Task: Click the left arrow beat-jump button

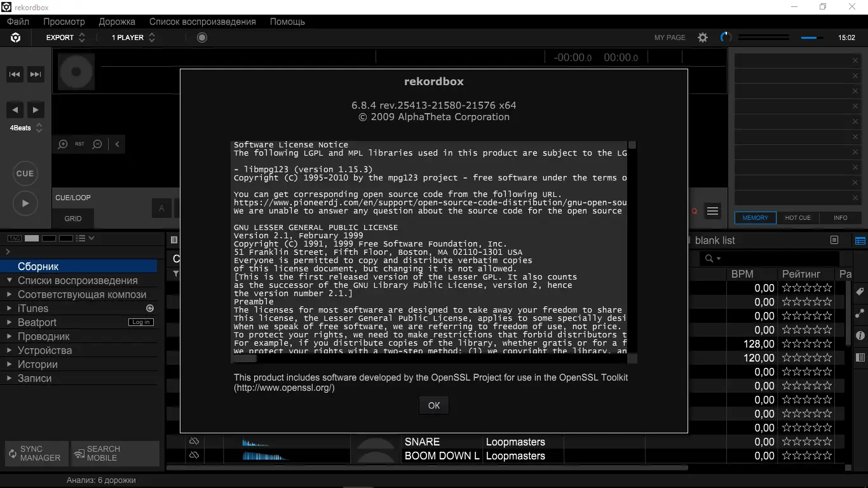Action: coord(15,109)
